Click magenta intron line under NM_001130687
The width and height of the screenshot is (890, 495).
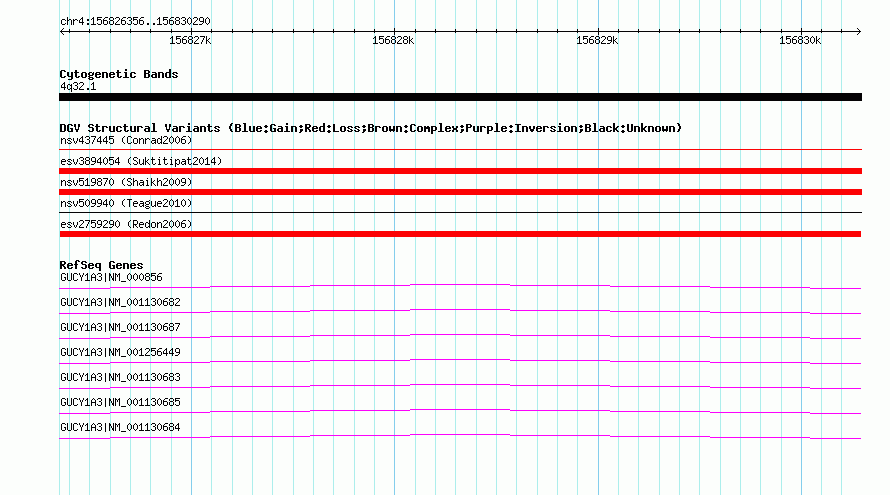point(460,336)
